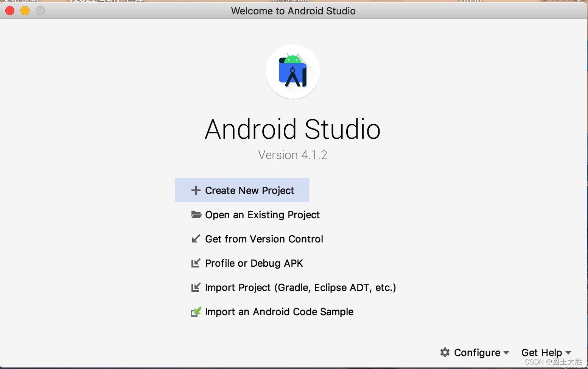
Task: Click the plus icon beside Create New Project
Action: click(196, 190)
